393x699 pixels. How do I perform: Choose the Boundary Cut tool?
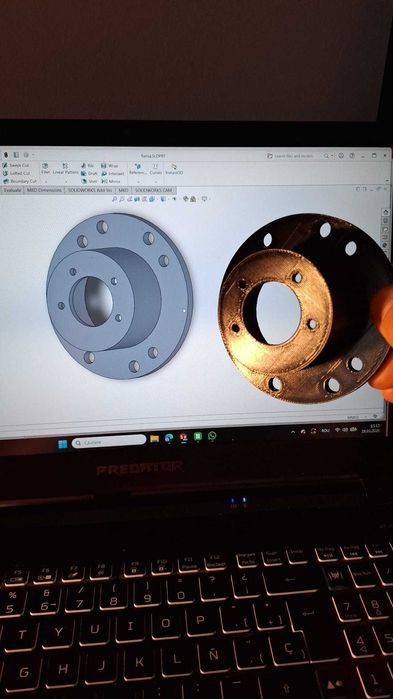20,181
